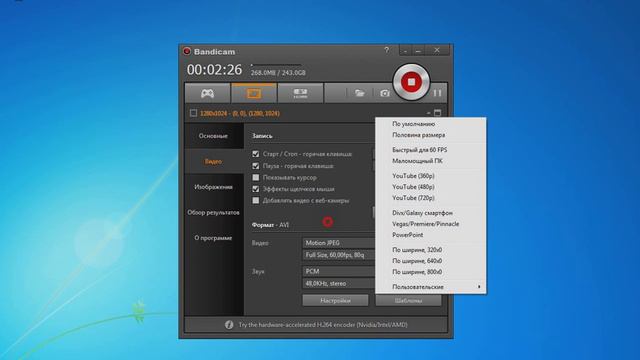This screenshot has height=360, width=640.
Task: Open the О программе tab
Action: click(x=213, y=238)
